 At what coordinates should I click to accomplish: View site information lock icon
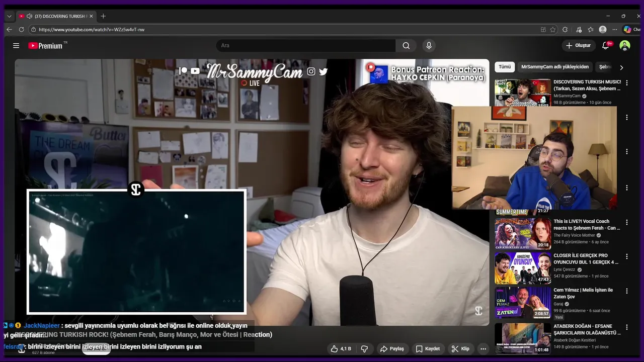point(33,30)
